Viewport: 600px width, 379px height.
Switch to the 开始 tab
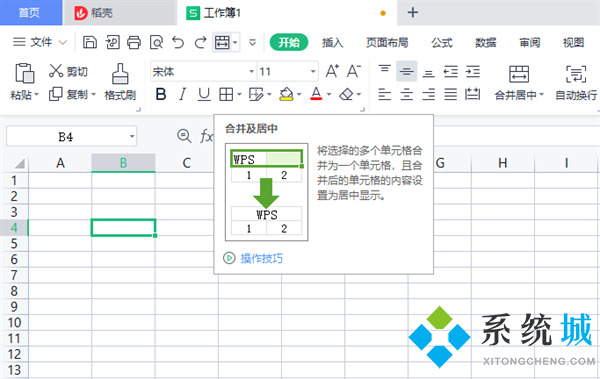pos(289,42)
